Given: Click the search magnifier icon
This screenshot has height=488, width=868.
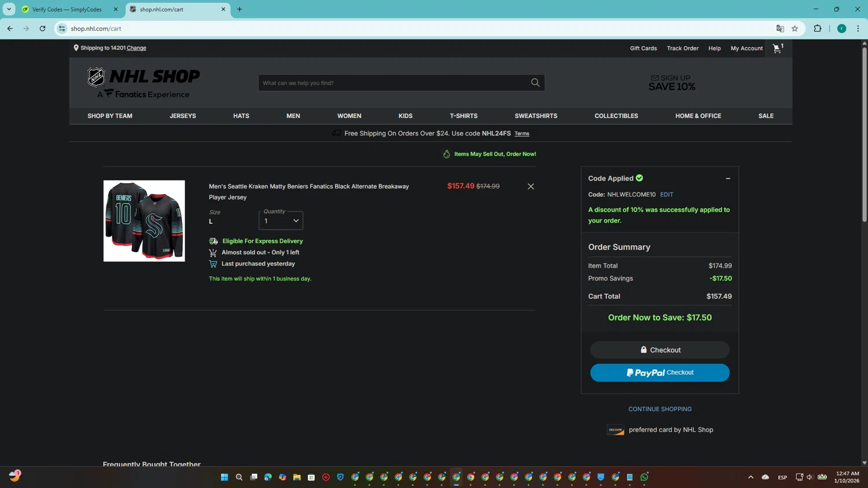Looking at the screenshot, I should point(535,83).
